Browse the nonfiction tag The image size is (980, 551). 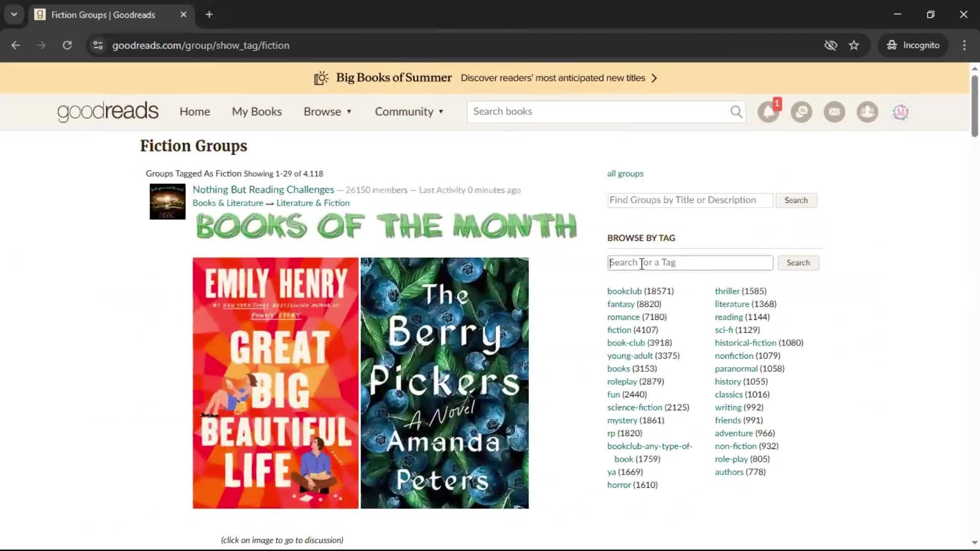(734, 356)
